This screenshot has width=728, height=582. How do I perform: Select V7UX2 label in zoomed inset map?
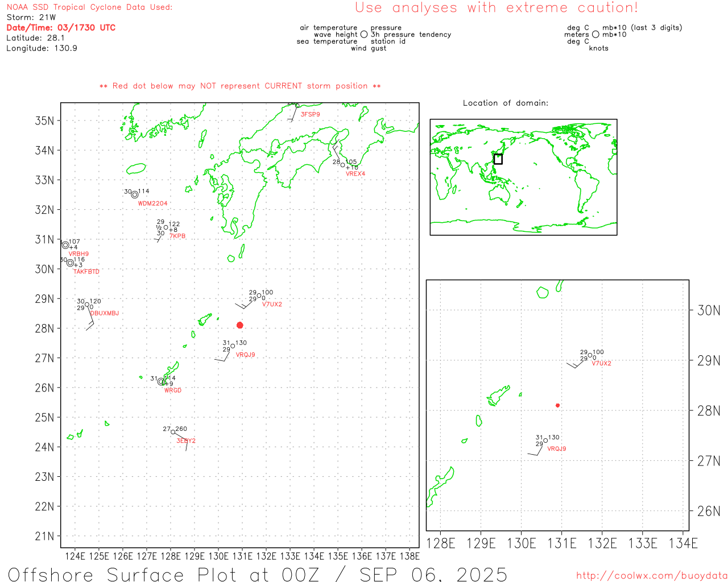(602, 364)
